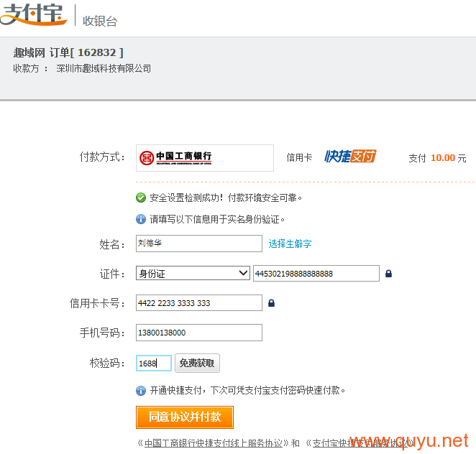Click the green security check icon
476x454 pixels.
point(140,198)
